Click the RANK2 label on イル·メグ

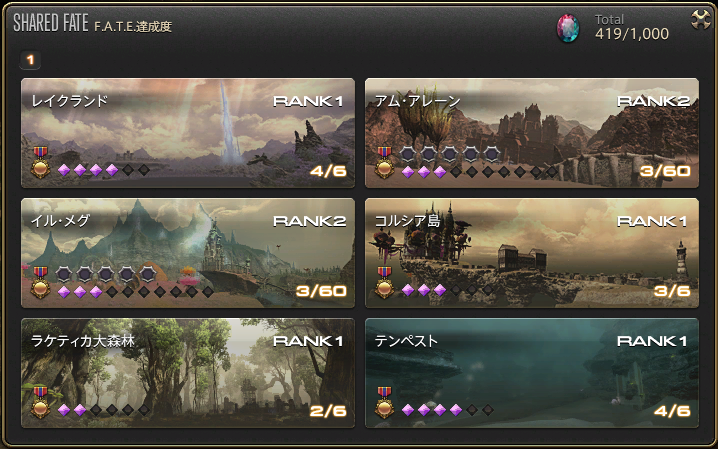pyautogui.click(x=310, y=221)
